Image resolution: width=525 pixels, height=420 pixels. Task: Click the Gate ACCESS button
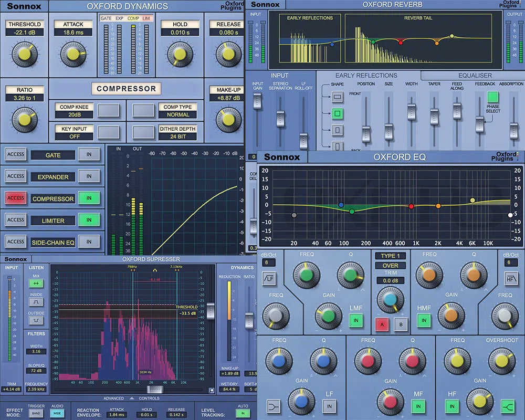tap(16, 154)
